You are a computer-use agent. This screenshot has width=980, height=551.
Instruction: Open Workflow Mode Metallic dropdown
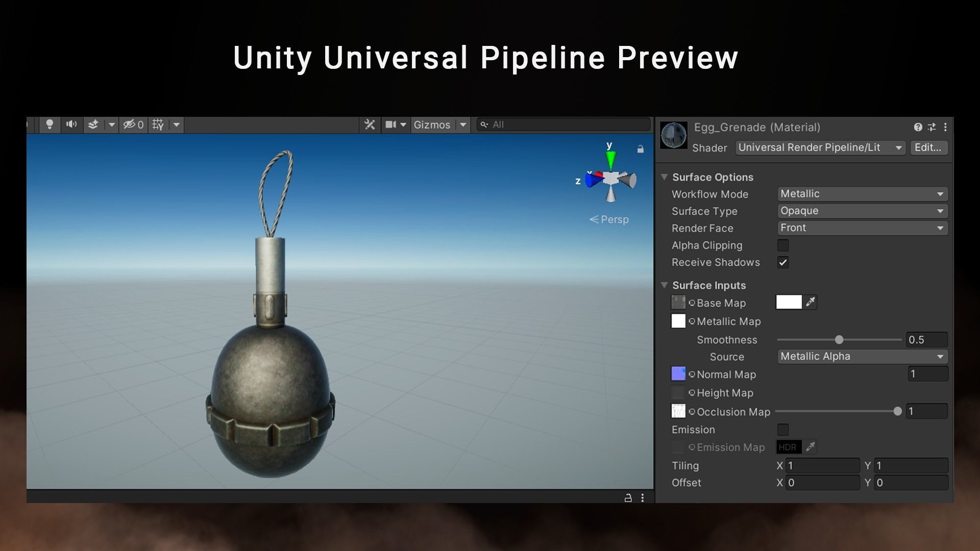tap(863, 194)
